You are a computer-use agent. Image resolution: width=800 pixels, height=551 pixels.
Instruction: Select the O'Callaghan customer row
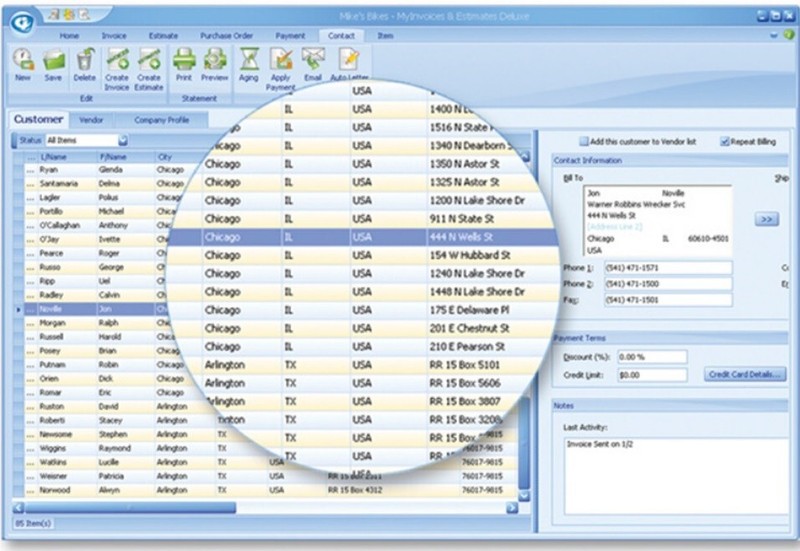97,226
